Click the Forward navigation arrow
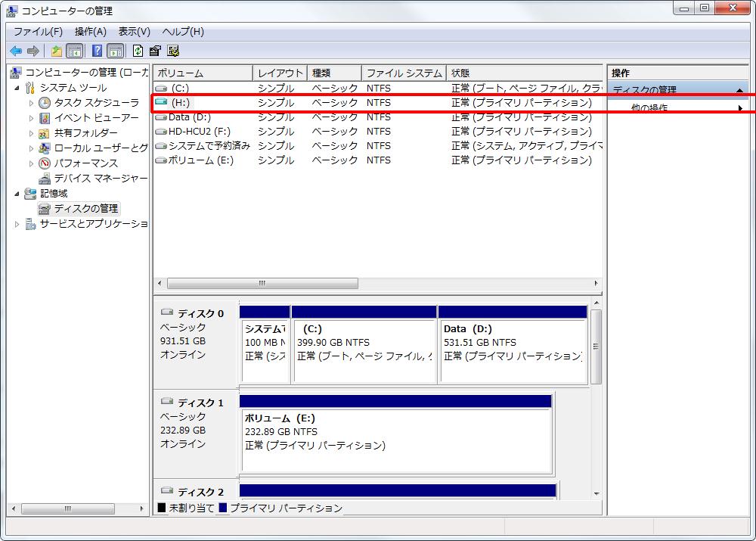Screen dimensions: 756x541 [x=33, y=51]
